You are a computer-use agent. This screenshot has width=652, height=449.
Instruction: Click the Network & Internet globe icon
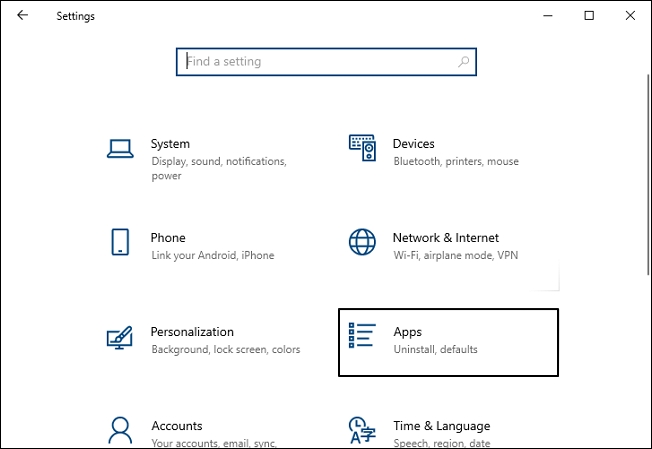[x=362, y=242]
